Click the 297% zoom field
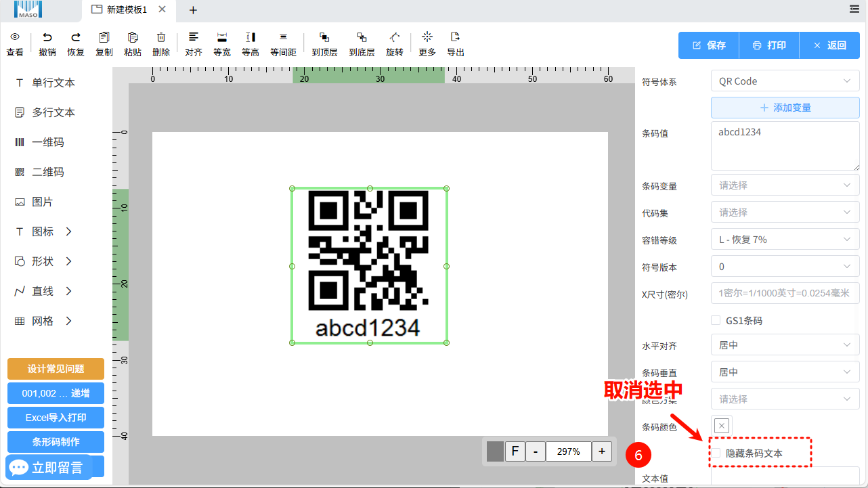 pyautogui.click(x=568, y=451)
